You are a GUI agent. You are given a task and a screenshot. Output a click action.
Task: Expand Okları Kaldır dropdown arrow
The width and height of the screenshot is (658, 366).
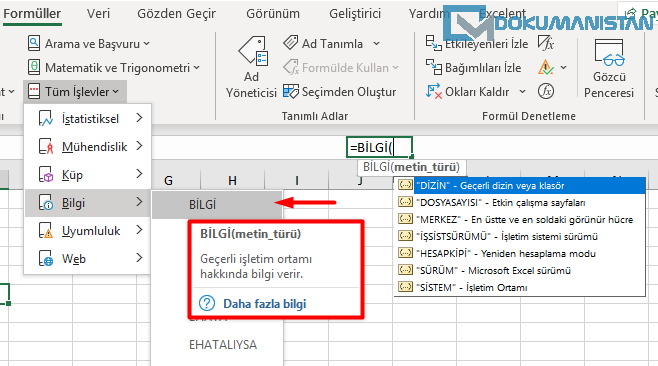click(522, 92)
